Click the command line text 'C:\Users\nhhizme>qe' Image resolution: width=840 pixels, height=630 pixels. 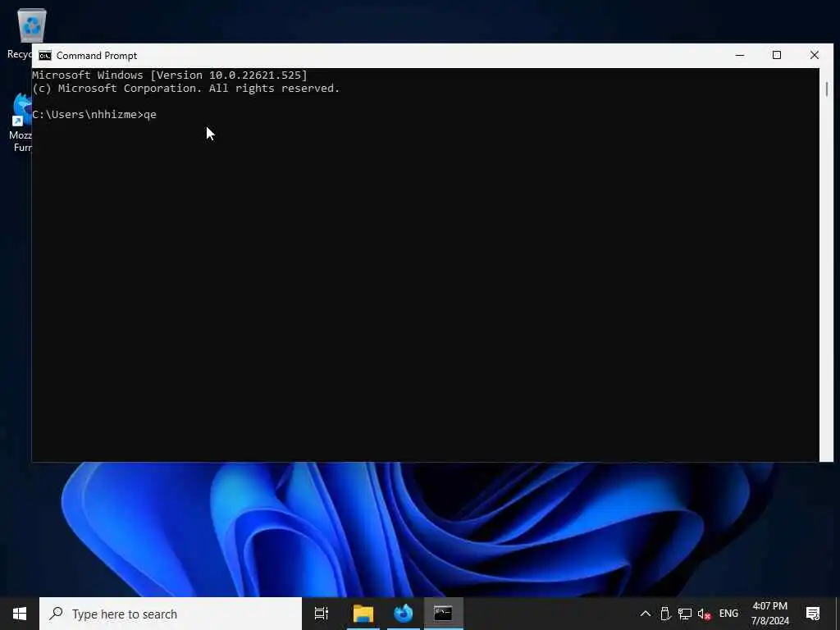[x=94, y=115]
